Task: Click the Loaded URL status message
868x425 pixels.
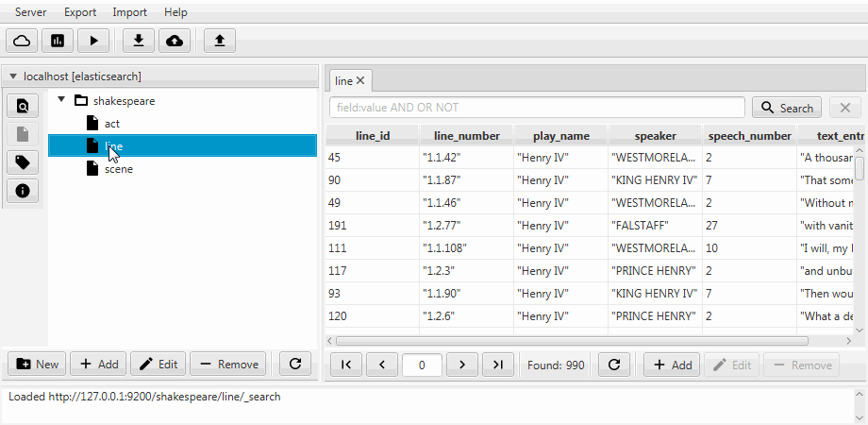Action: click(x=144, y=397)
